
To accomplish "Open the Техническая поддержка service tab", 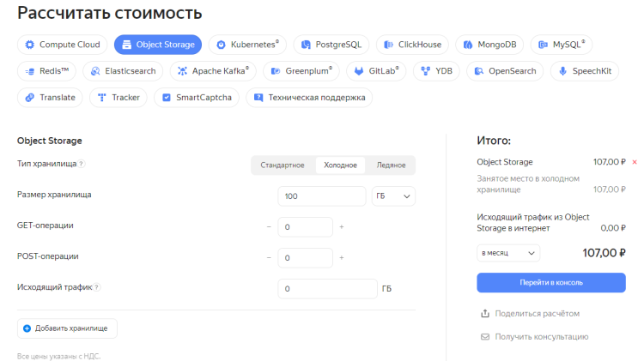I will [309, 98].
